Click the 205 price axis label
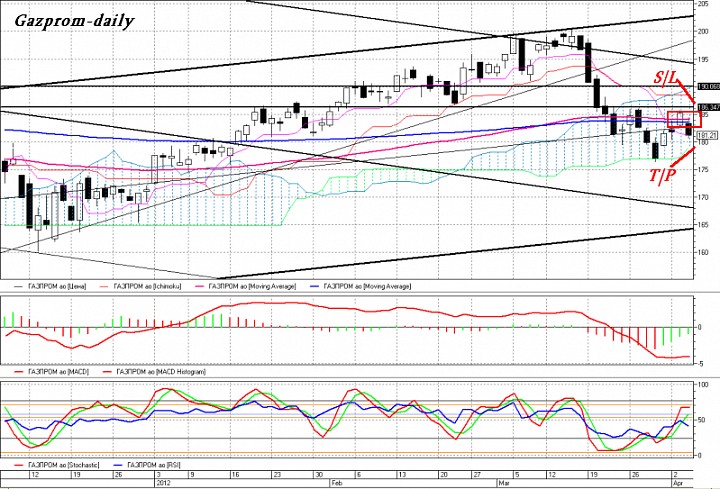Image resolution: width=720 pixels, height=489 pixels. click(x=703, y=4)
